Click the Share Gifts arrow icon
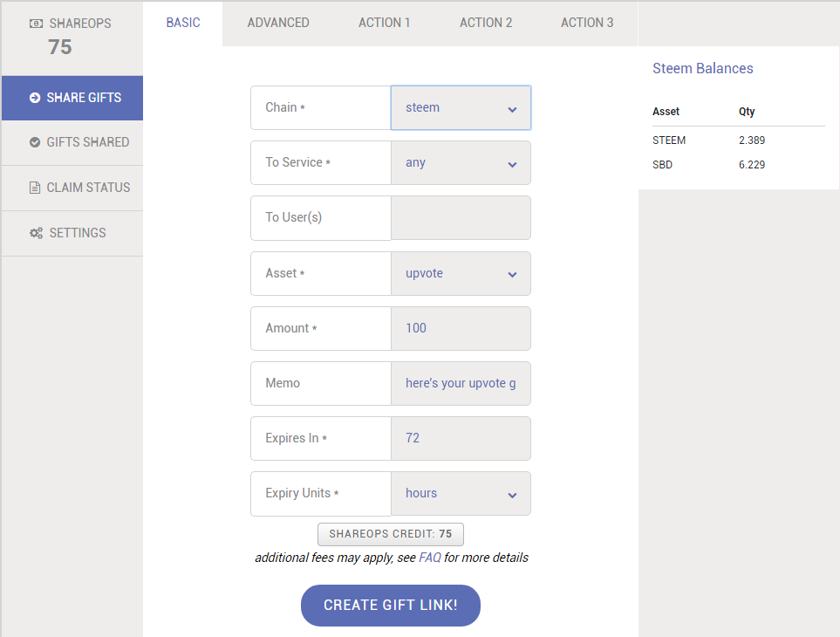The height and width of the screenshot is (637, 840). [35, 98]
